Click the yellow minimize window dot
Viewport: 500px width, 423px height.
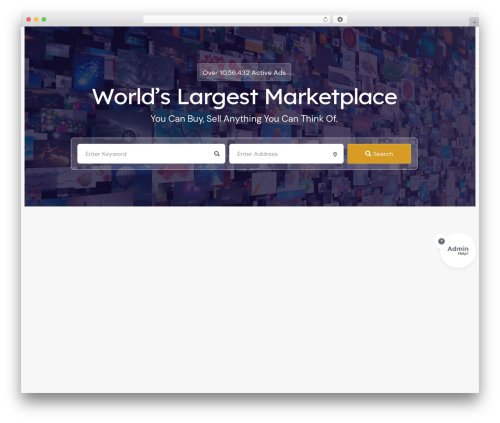pos(36,19)
